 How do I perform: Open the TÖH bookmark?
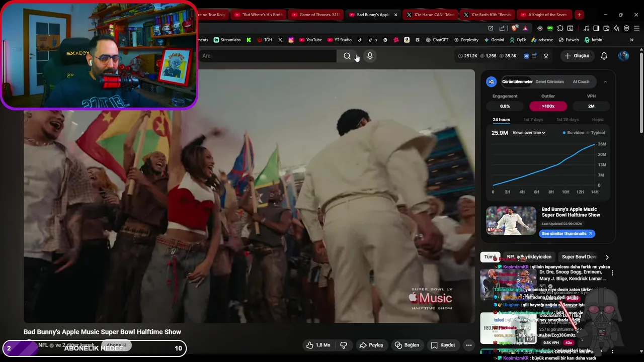click(265, 40)
